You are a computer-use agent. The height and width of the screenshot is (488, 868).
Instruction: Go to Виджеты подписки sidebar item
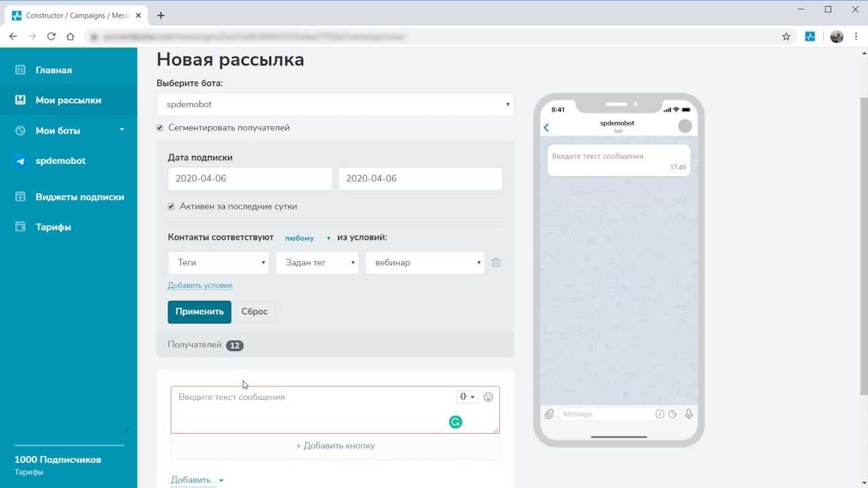click(79, 197)
